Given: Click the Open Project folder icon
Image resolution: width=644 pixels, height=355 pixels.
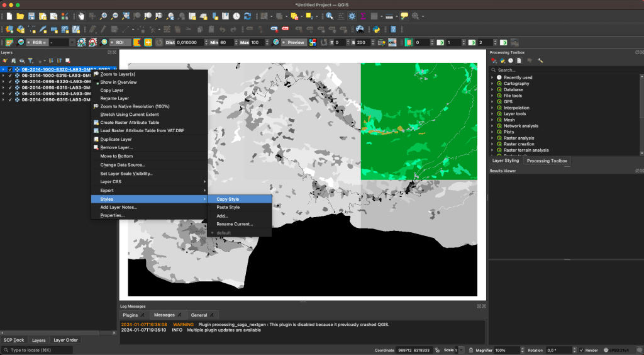Looking at the screenshot, I should [20, 16].
